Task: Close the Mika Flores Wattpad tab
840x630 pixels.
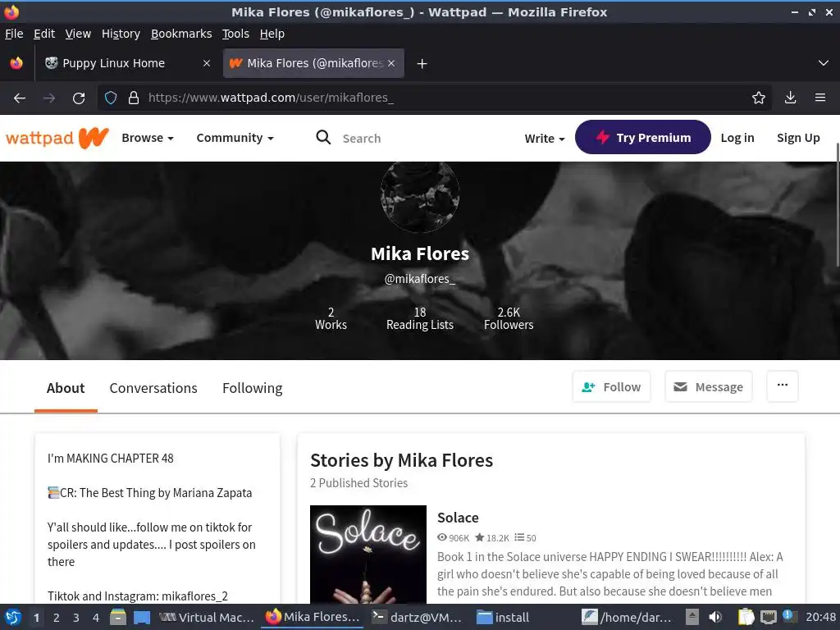Action: (x=391, y=63)
